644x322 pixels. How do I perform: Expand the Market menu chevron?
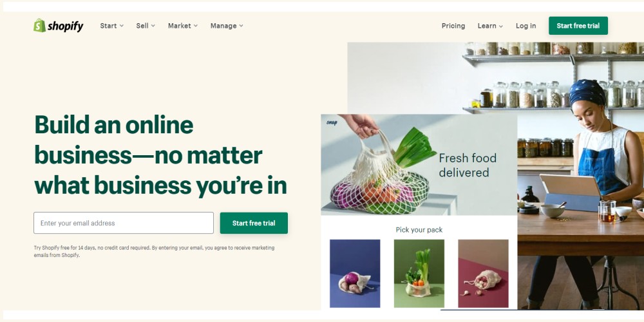point(196,26)
